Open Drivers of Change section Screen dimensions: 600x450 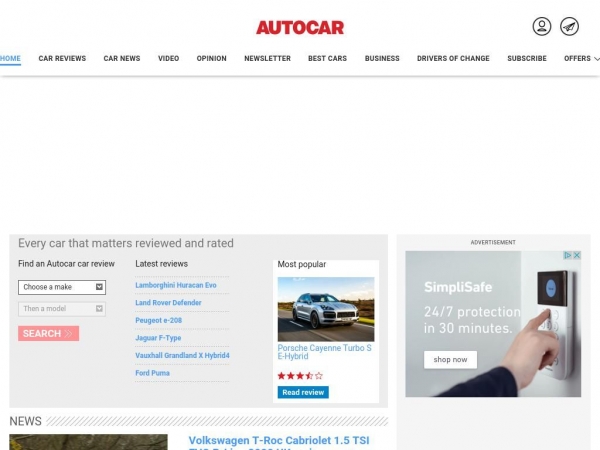[x=453, y=59]
